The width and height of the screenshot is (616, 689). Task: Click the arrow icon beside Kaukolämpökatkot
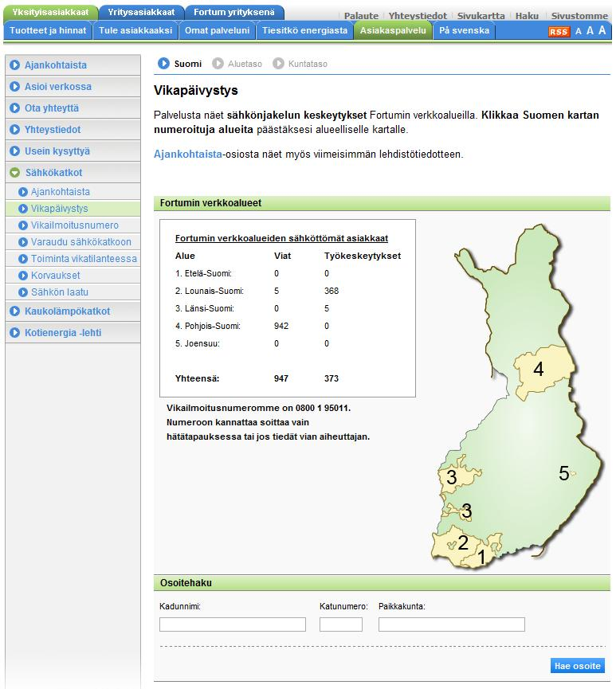coord(14,311)
